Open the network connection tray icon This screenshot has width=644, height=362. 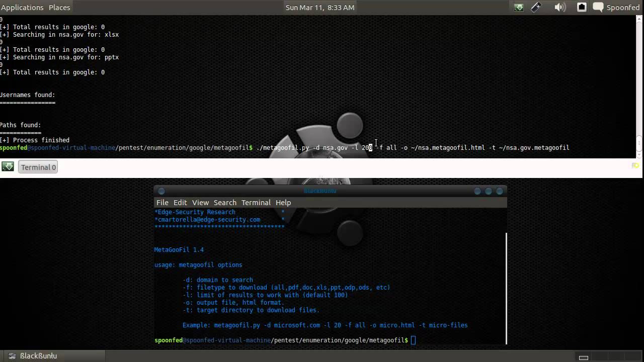[x=582, y=8]
